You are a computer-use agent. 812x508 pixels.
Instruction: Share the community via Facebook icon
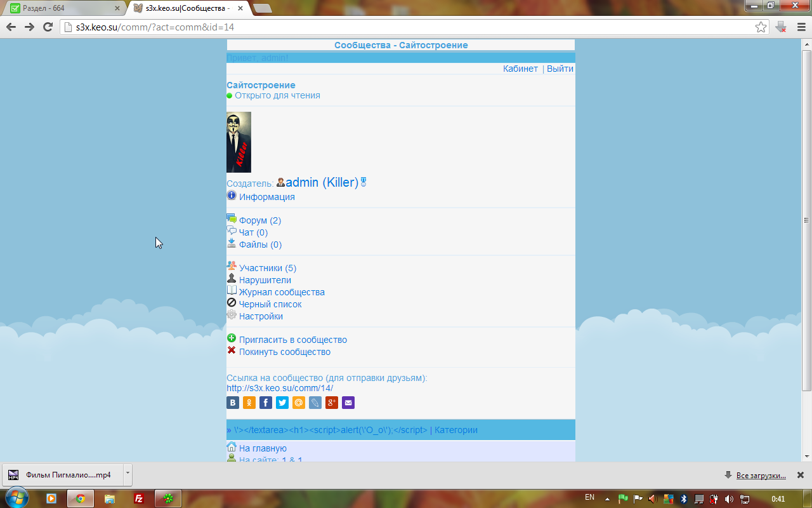pyautogui.click(x=266, y=403)
